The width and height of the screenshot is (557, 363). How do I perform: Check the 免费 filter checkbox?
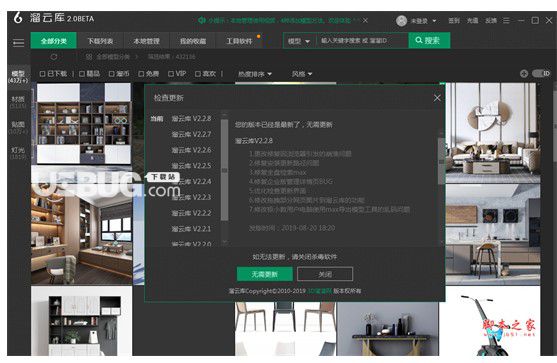pos(141,74)
